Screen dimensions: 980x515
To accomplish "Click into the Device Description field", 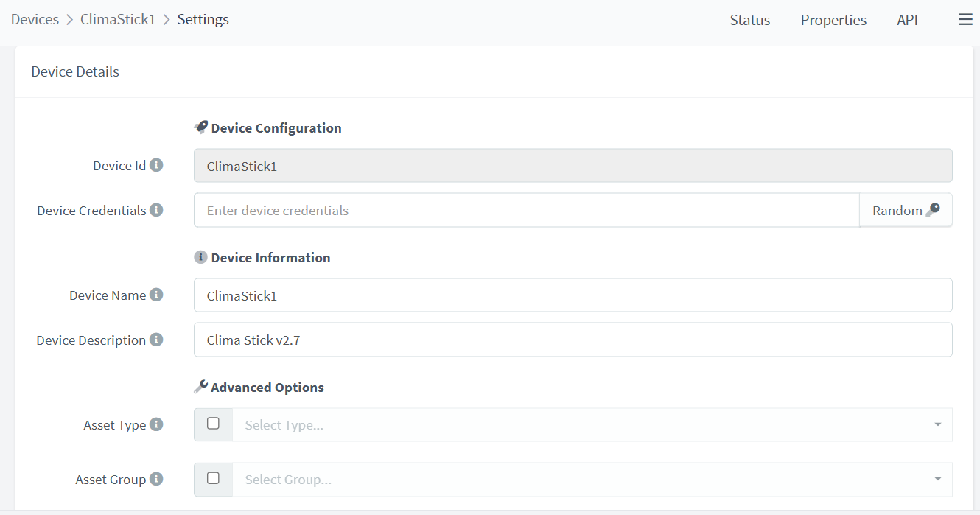I will [x=573, y=340].
